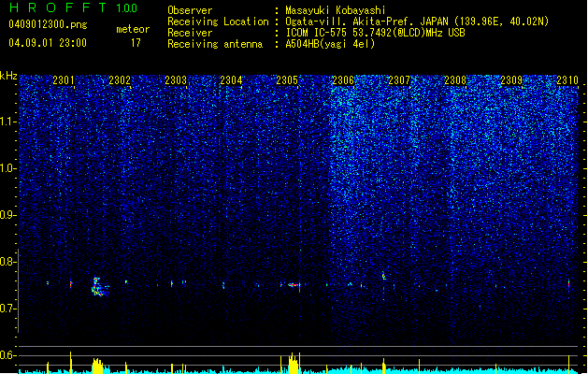This screenshot has width=588, height=374.
Task: Click the 2308 time marker
Action: click(x=455, y=79)
